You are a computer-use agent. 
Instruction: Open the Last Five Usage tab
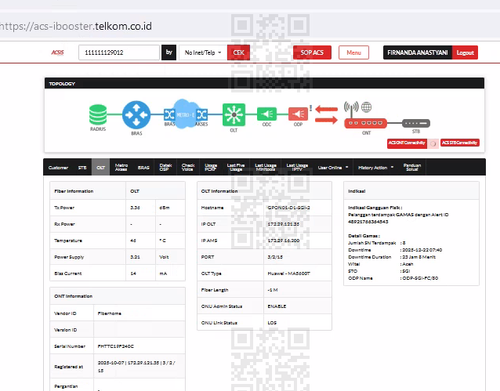tap(236, 167)
